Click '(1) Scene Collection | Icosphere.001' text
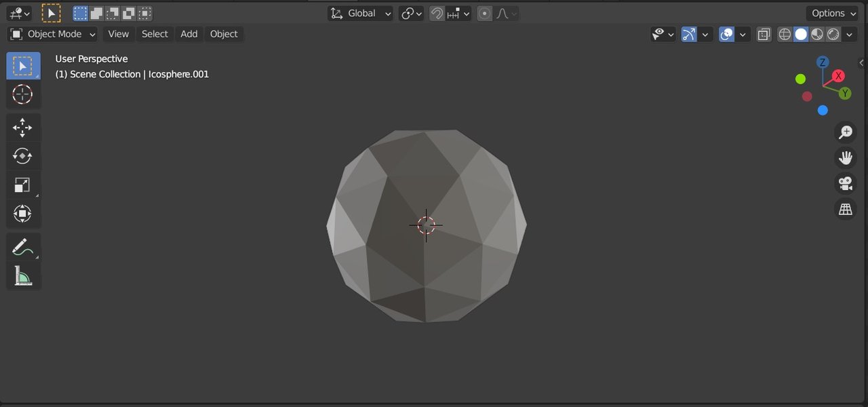The width and height of the screenshot is (868, 407). coord(132,74)
